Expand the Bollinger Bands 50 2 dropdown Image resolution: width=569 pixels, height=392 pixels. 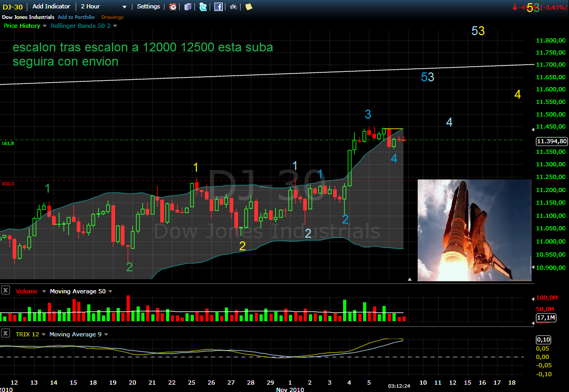pos(115,26)
